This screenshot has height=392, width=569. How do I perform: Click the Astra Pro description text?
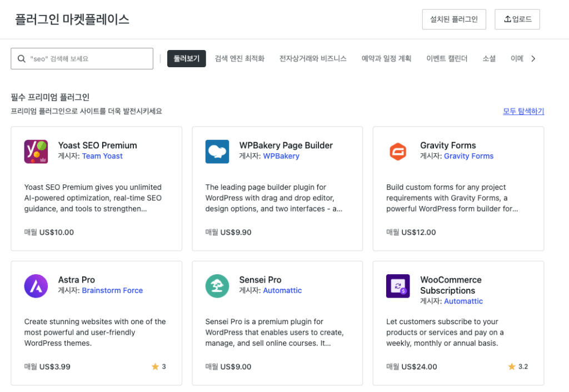(95, 333)
